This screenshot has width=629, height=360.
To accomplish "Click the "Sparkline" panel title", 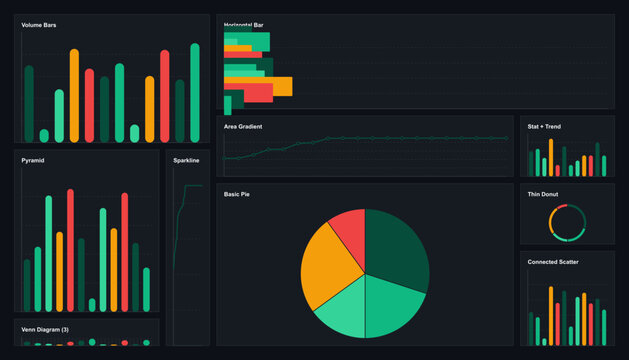I will pos(186,160).
